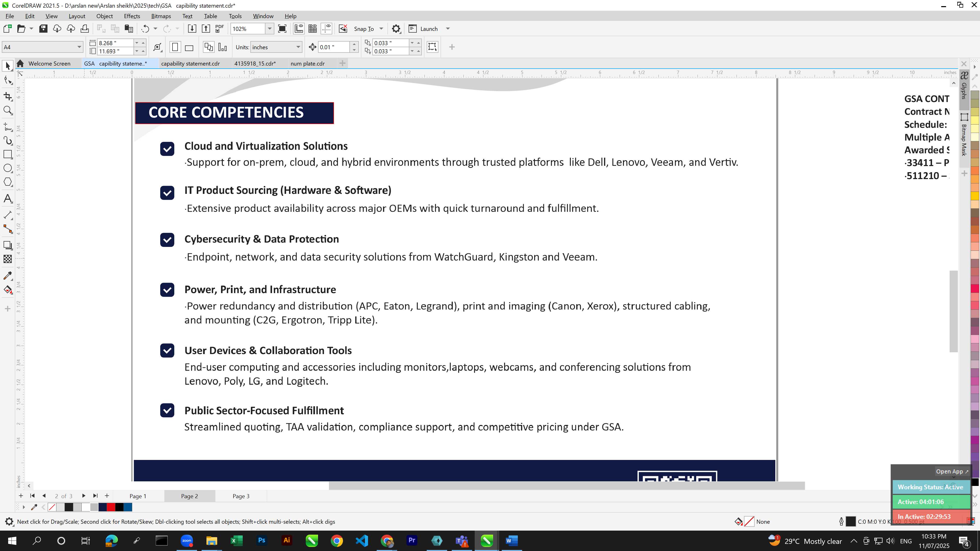Click the Save icon
Screen dimensions: 980x551
43,29
